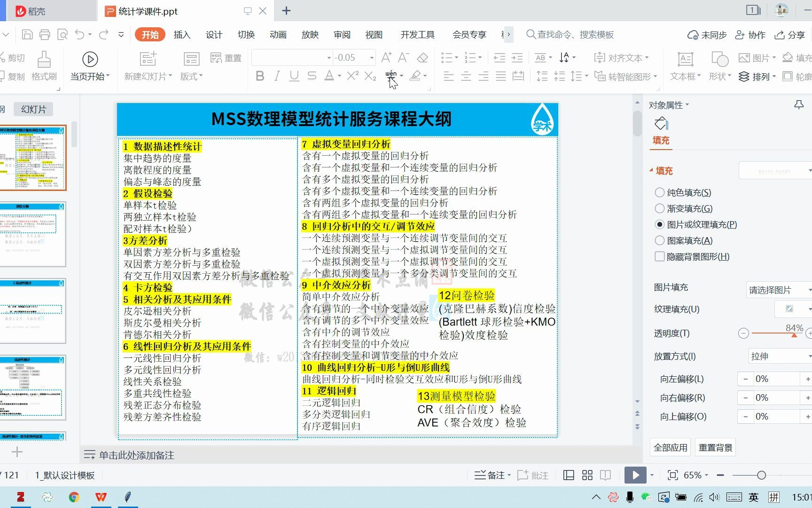Open picture fill selection dropdown
The width and height of the screenshot is (812, 508).
(779, 290)
